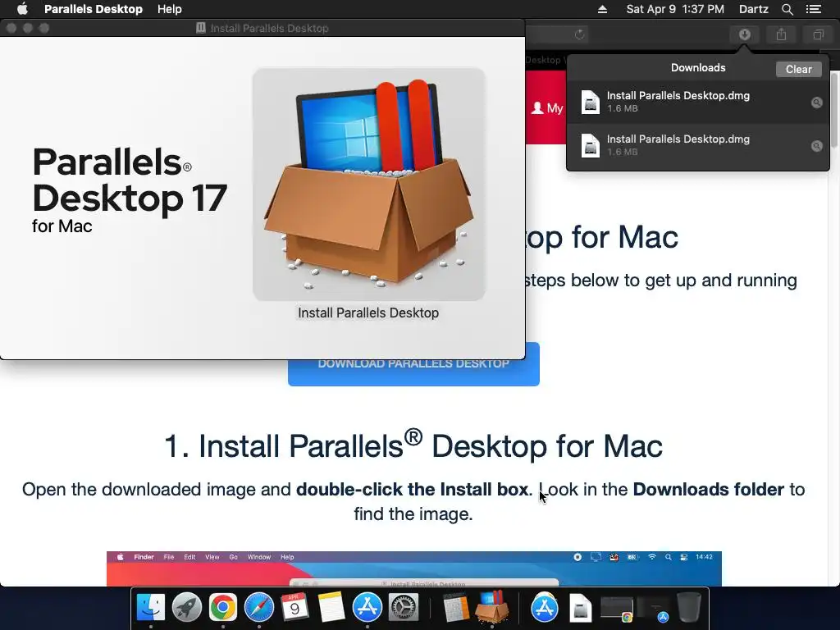Screen dimensions: 840x630
Task: Switch to Safari in the Dock
Action: pos(258,608)
